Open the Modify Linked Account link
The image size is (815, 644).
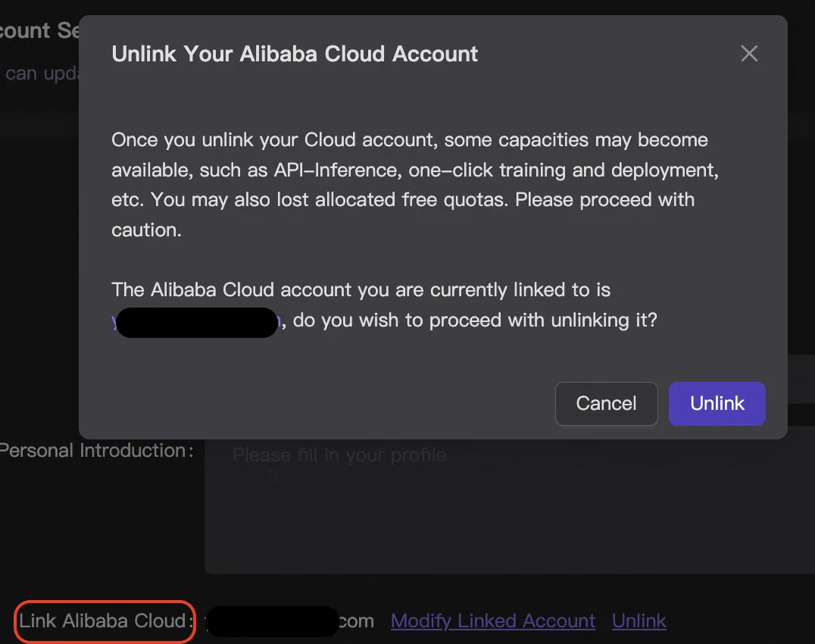pyautogui.click(x=493, y=621)
